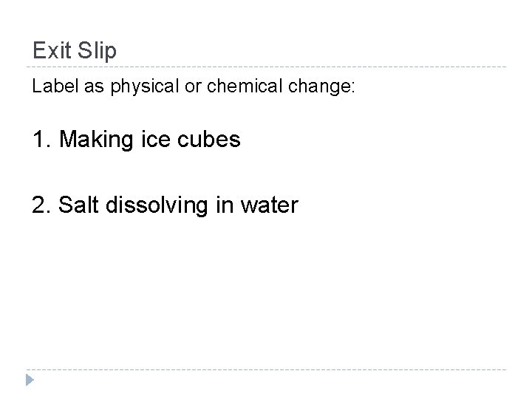Image resolution: width=532 pixels, height=399 pixels.
Task: Click the word 'Making' in item one
Action: click(x=96, y=140)
